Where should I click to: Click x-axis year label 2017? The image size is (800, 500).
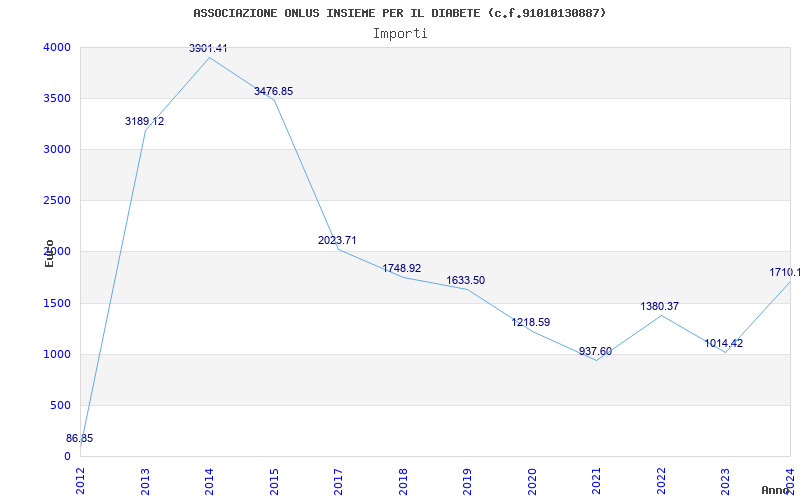[338, 481]
